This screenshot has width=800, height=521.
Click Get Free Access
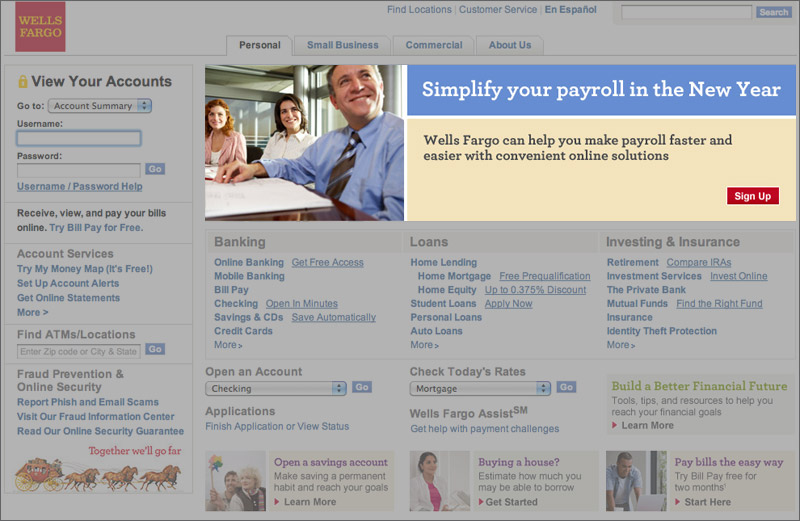coord(328,262)
